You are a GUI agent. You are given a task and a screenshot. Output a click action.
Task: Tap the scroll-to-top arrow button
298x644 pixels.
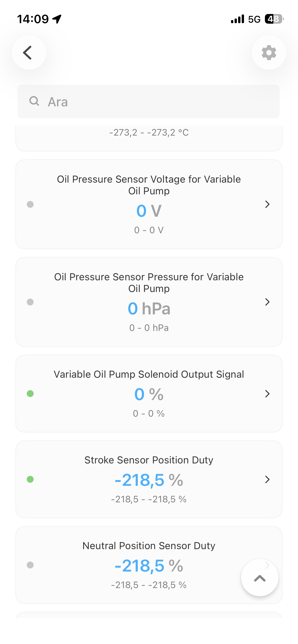(x=260, y=577)
